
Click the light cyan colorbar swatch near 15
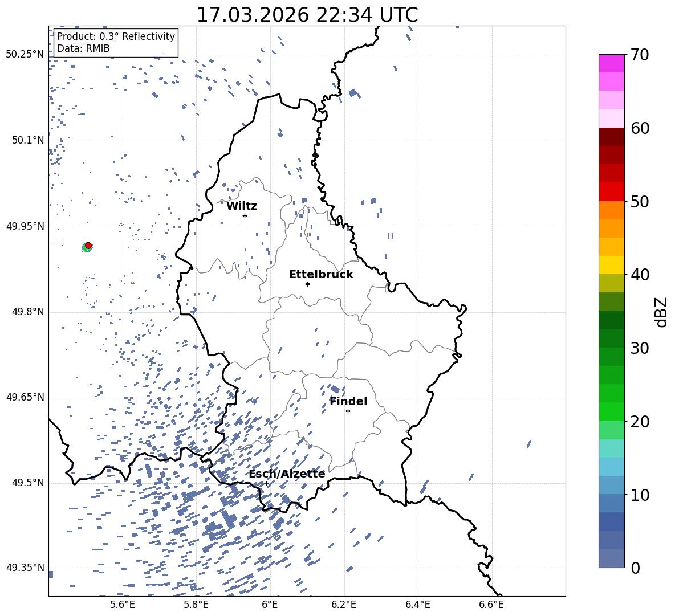611,448
